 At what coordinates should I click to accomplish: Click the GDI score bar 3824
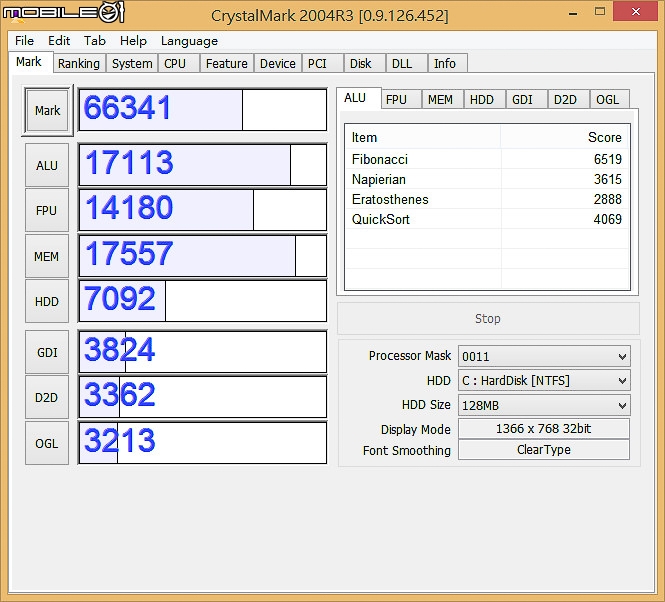pyautogui.click(x=203, y=352)
